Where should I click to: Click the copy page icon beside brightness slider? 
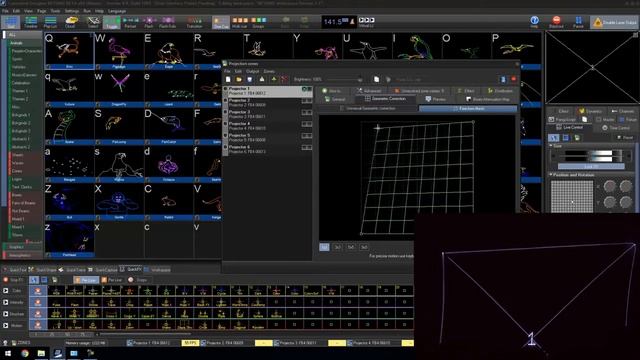click(x=376, y=79)
